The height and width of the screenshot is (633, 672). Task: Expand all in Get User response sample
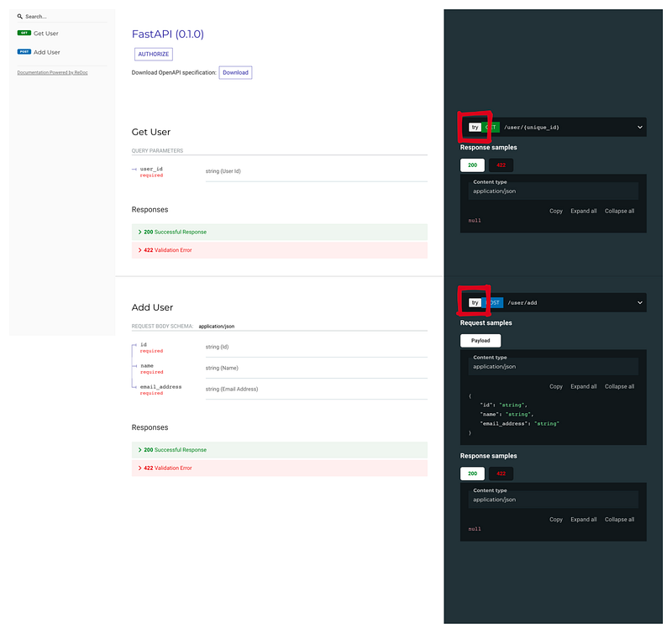pyautogui.click(x=583, y=212)
